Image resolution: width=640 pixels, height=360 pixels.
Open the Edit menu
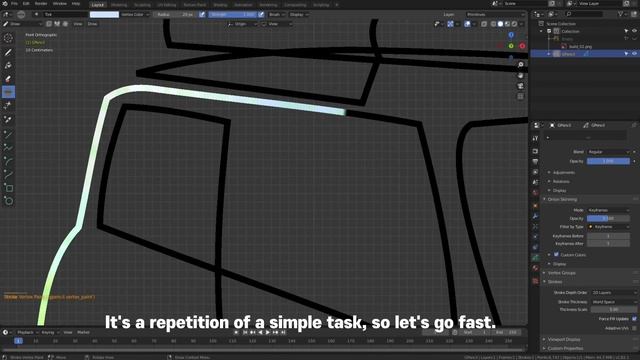26,4
